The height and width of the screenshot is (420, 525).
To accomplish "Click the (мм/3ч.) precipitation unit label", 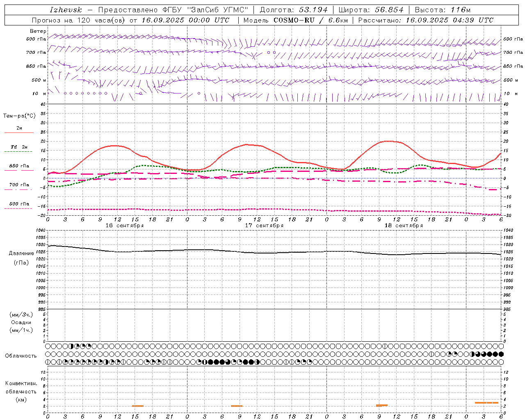I will pos(21,315).
